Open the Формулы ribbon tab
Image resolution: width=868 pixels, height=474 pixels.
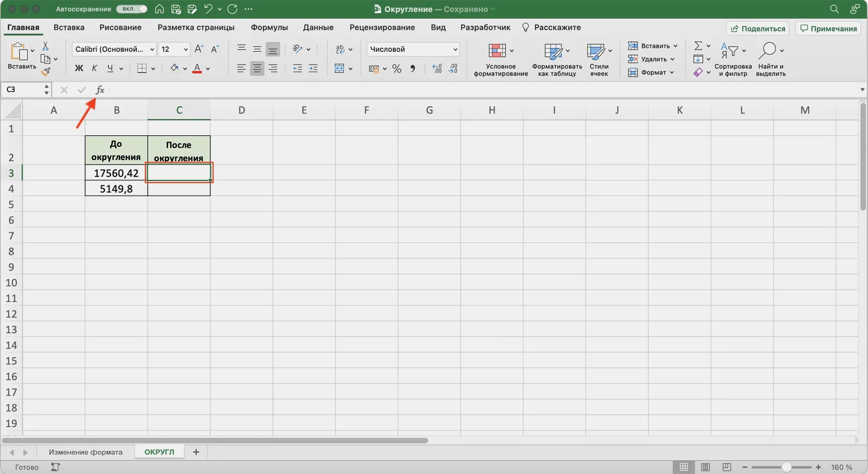269,28
